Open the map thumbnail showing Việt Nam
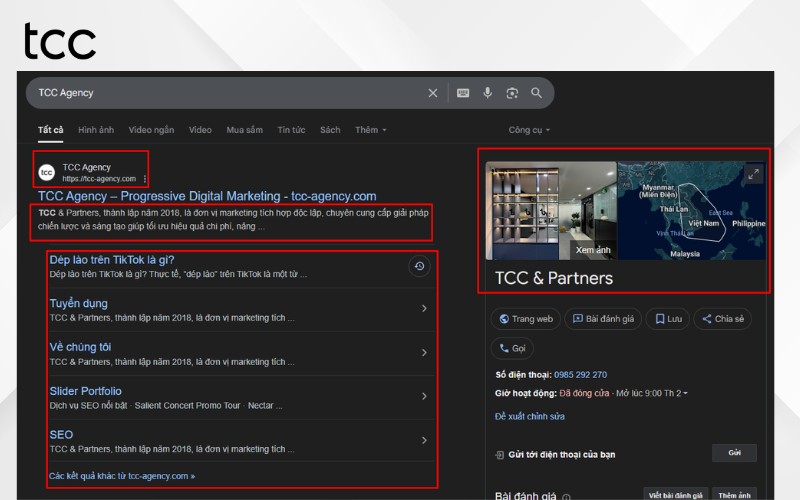Screen dimensions: 800x500 691,211
